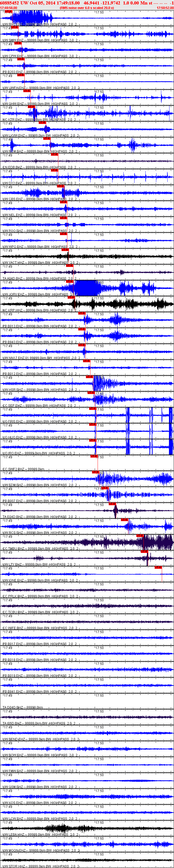
Task: Select the UW CBS EHZ station label
Action: tap(40, 199)
